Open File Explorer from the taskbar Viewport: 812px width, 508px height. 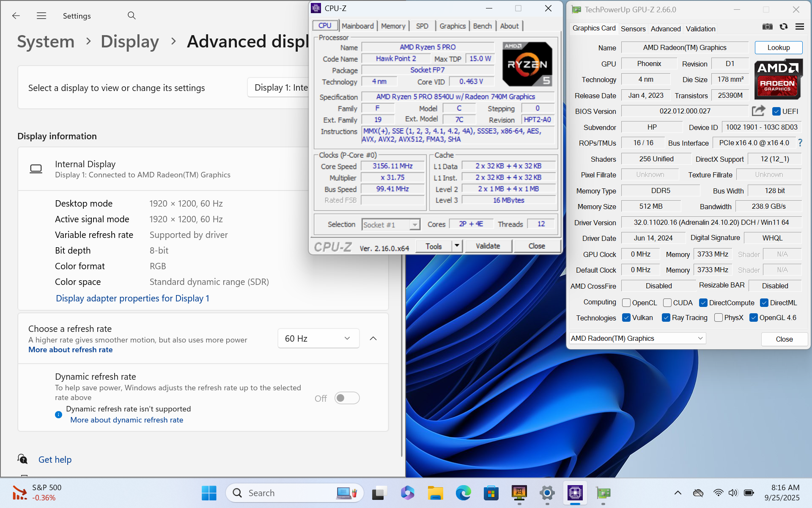(x=435, y=493)
